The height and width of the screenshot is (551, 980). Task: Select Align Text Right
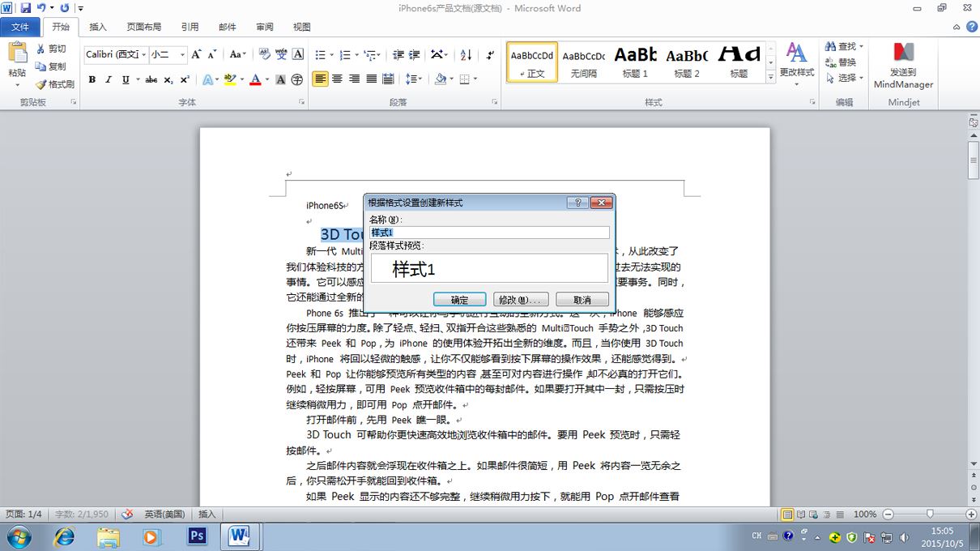tap(354, 79)
